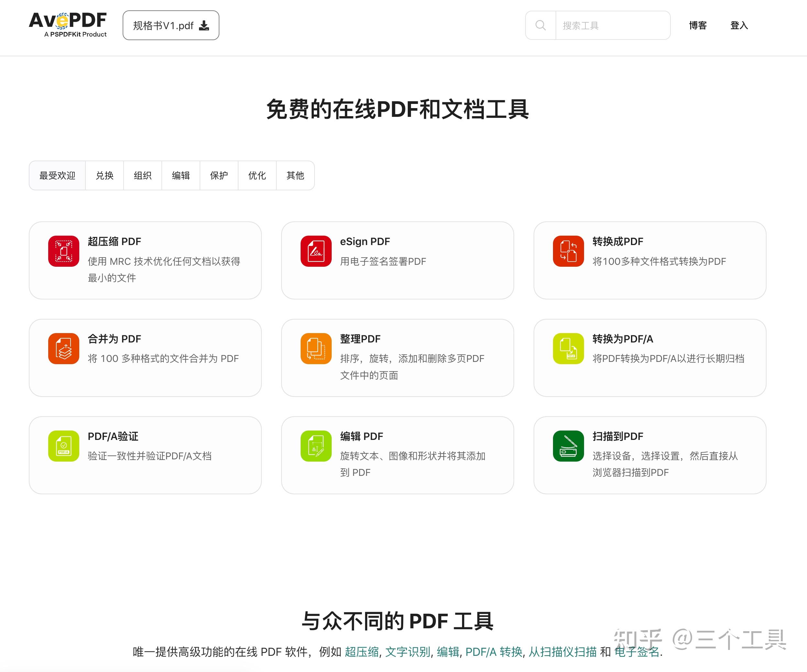The height and width of the screenshot is (672, 807).
Task: Open the 博客 link
Action: (698, 25)
